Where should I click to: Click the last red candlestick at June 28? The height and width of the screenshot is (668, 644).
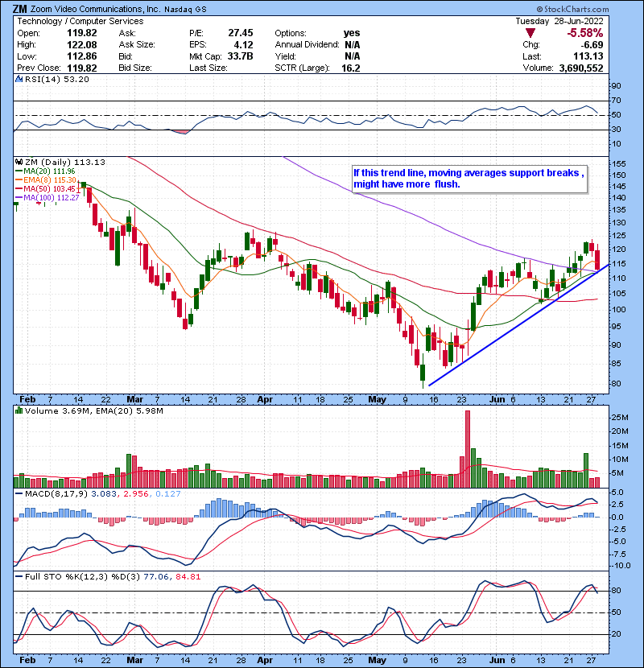[x=597, y=260]
